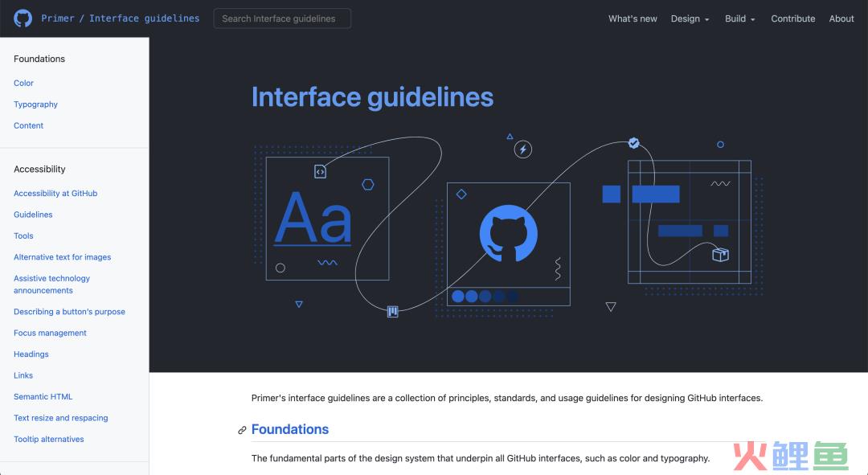
Task: Expand the Build dropdown menu
Action: [x=740, y=18]
